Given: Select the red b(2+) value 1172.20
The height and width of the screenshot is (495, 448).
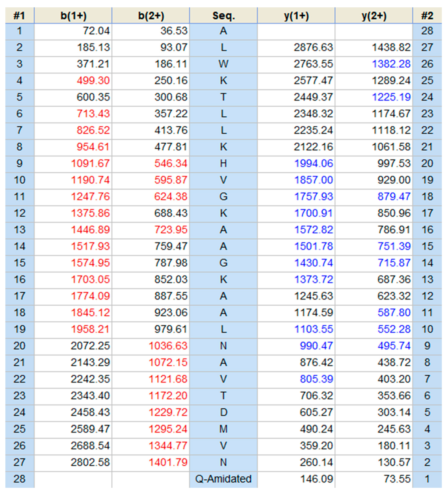Looking at the screenshot, I should (168, 396).
